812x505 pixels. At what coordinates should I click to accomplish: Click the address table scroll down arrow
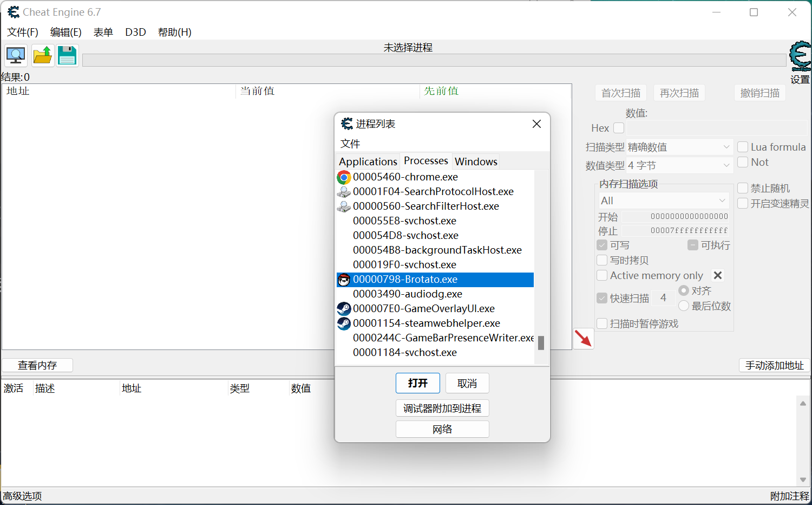(x=803, y=480)
